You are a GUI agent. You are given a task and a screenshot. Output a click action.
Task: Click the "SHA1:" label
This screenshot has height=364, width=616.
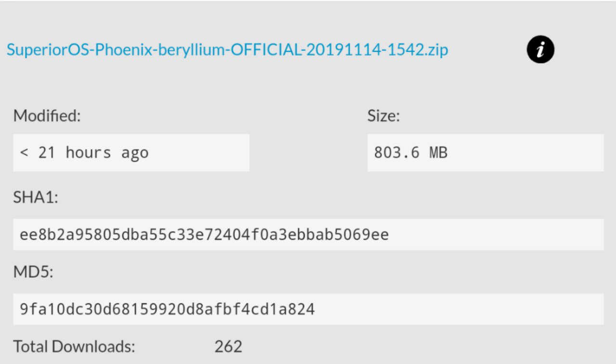pos(36,198)
